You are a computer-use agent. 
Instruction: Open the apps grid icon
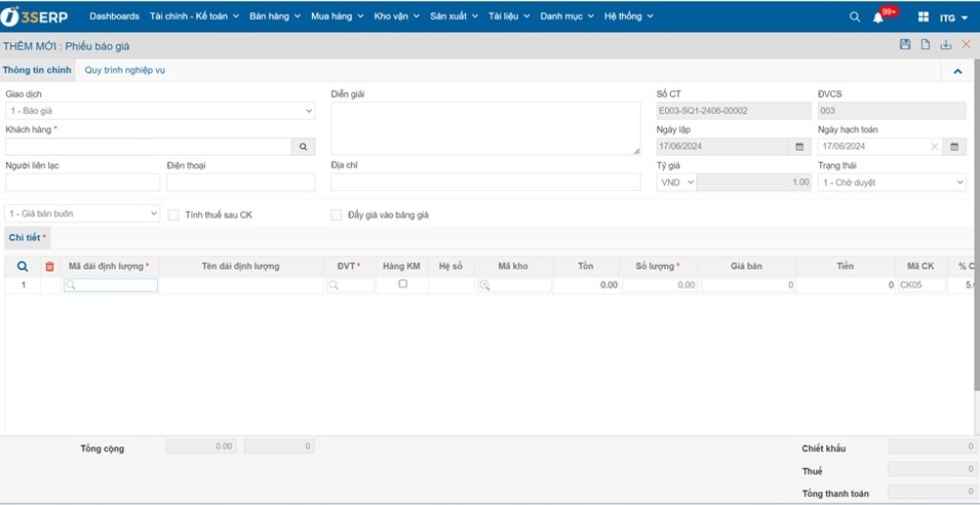923,18
